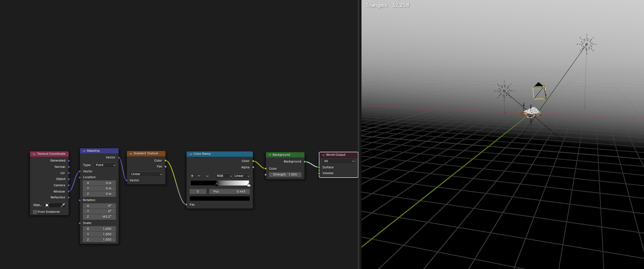The height and width of the screenshot is (269, 644).
Task: Collapse the Background node
Action: 270,155
